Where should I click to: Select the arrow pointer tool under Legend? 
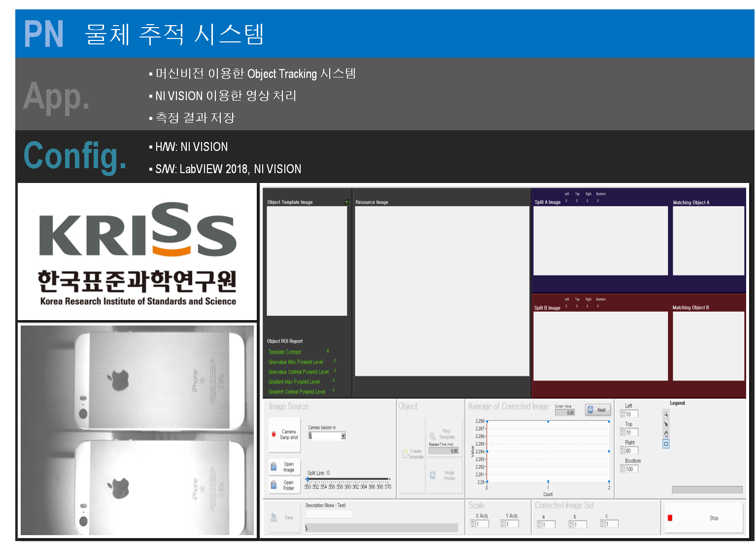coord(666,424)
